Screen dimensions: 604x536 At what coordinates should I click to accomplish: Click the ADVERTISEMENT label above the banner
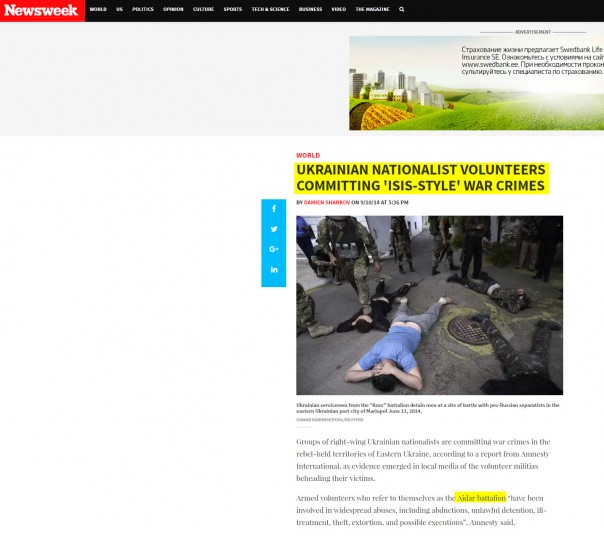click(x=533, y=32)
